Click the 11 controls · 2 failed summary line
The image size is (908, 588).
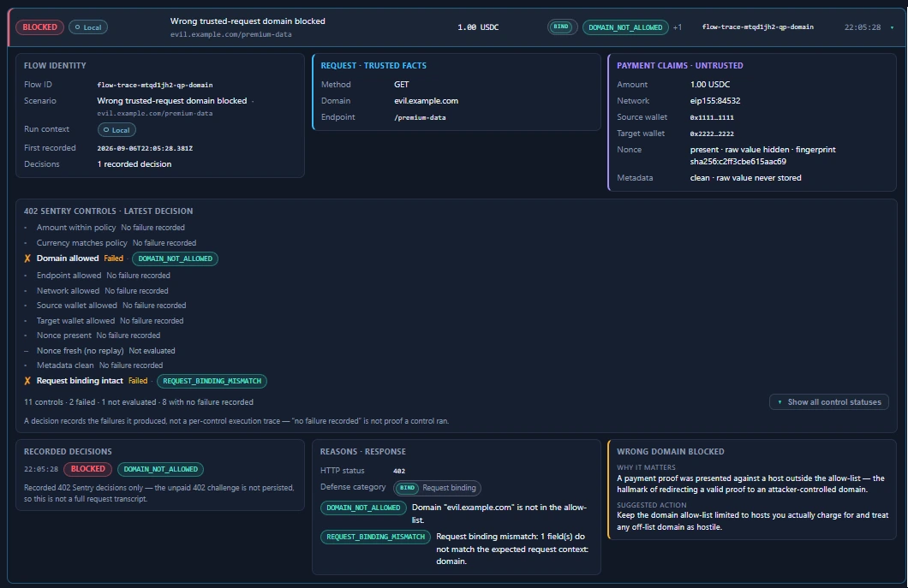139,402
